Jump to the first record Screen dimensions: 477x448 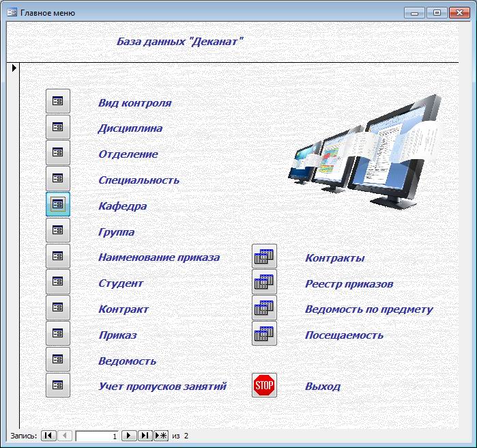click(x=48, y=436)
